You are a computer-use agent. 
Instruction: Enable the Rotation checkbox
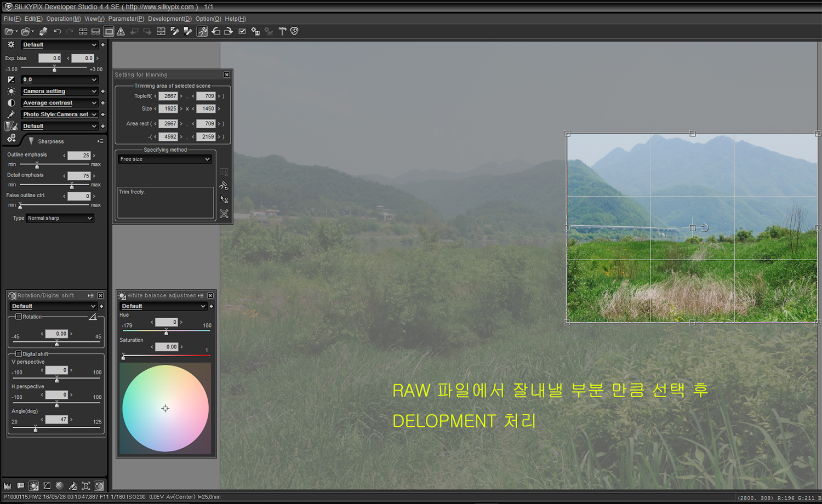19,317
